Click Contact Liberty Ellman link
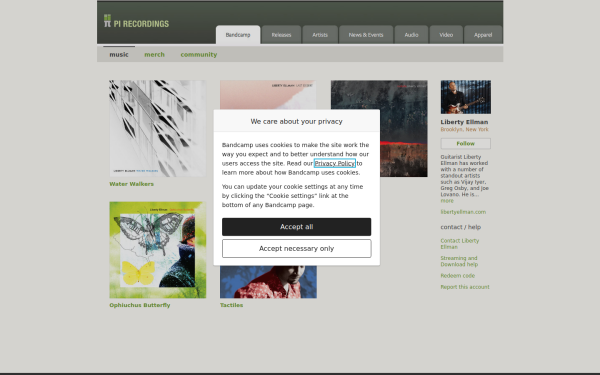This screenshot has height=375, width=600. [x=460, y=244]
